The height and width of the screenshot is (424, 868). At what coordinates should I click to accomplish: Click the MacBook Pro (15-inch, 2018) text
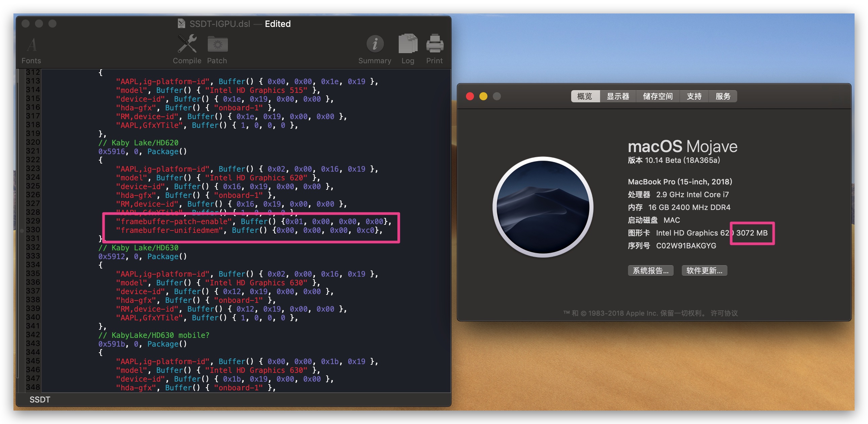pos(680,182)
